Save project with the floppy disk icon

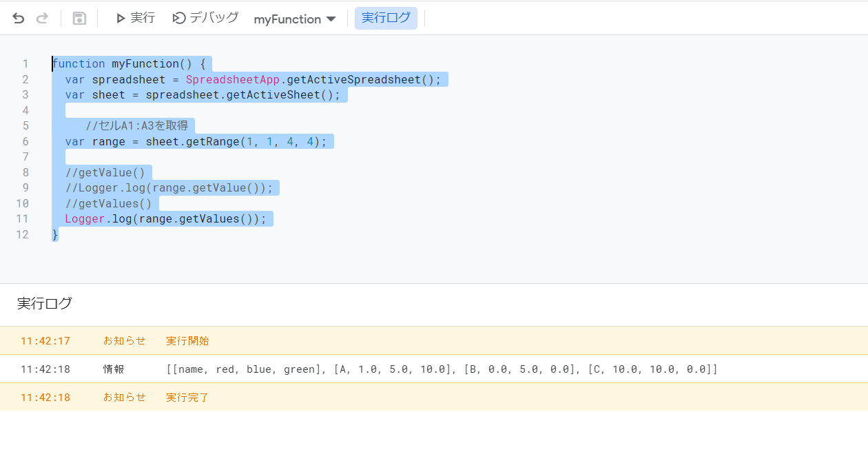pyautogui.click(x=79, y=19)
